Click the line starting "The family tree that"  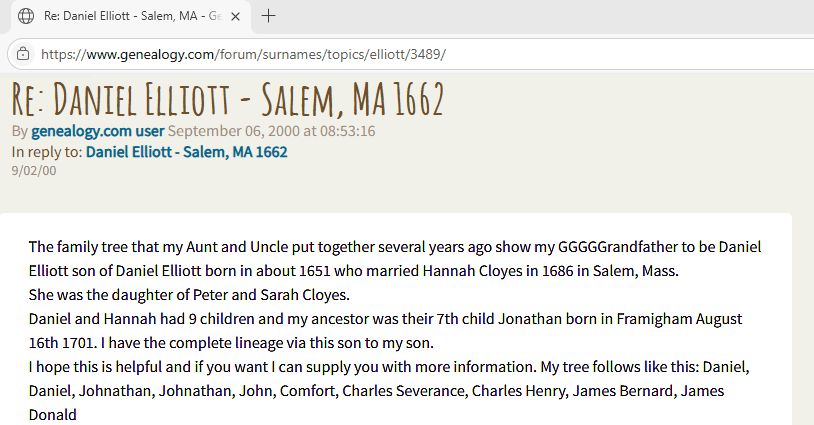click(x=395, y=246)
